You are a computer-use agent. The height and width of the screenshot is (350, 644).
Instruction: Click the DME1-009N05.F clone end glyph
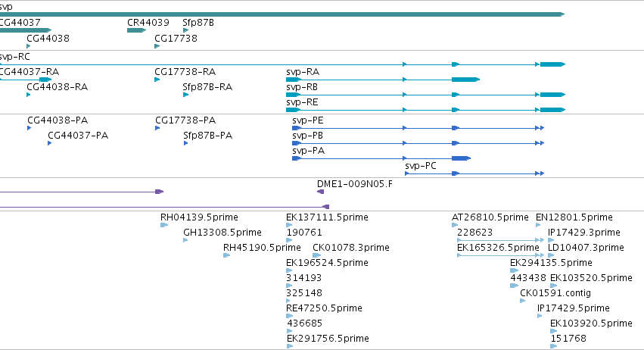320,192
